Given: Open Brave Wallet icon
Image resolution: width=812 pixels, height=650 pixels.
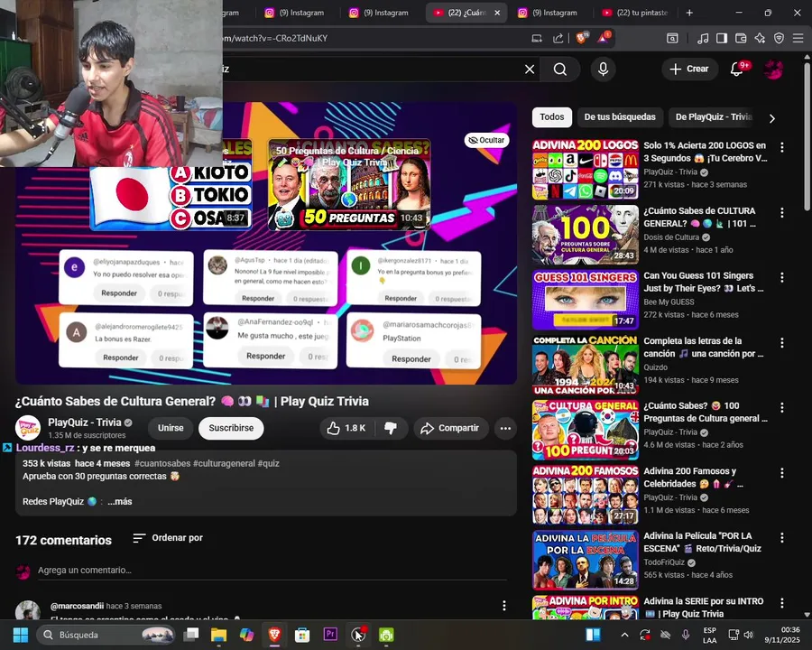Looking at the screenshot, I should tap(741, 38).
